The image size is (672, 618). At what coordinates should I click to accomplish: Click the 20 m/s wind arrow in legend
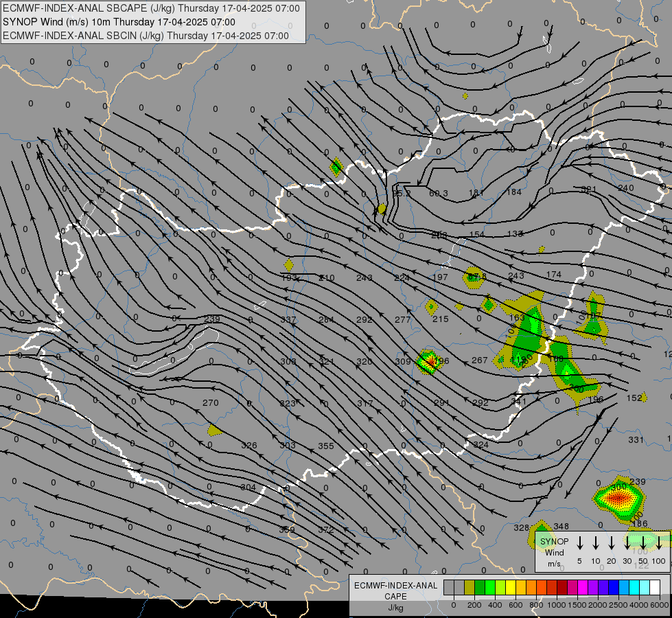611,542
